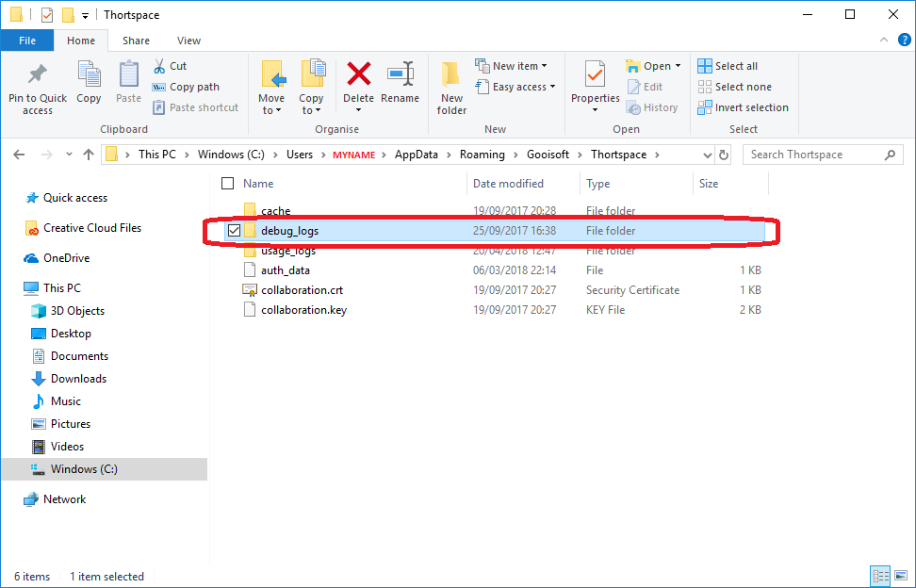Go up one folder level arrow

89,155
